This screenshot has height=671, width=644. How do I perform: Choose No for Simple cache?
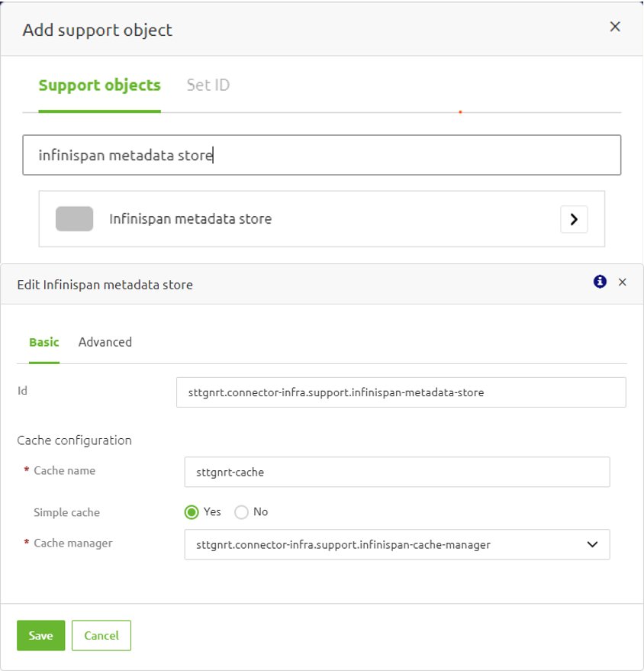click(242, 512)
